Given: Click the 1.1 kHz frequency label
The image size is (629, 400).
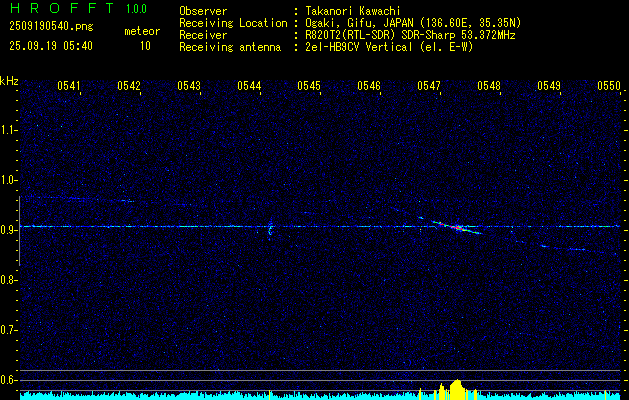Looking at the screenshot, I should pos(9,130).
